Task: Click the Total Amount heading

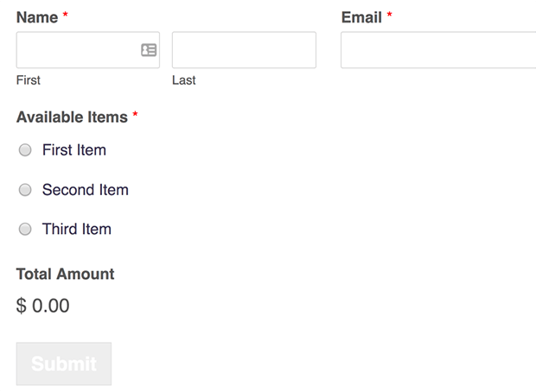Action: point(66,275)
